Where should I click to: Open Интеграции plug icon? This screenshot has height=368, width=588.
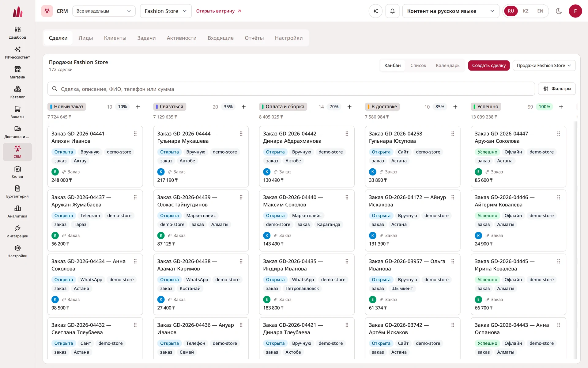coord(17,228)
